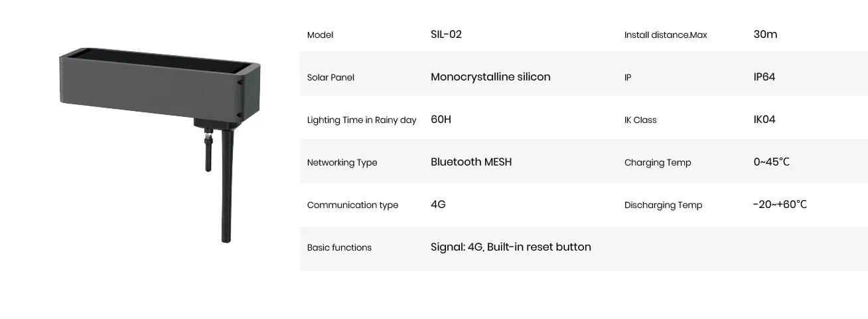868x319 pixels.
Task: Select the 60H lighting time value
Action: coord(441,120)
